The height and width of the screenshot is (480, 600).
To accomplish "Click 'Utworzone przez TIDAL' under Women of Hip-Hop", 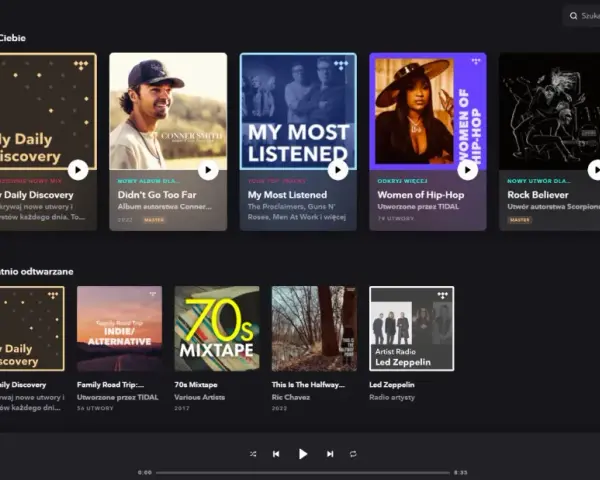I will tap(418, 207).
